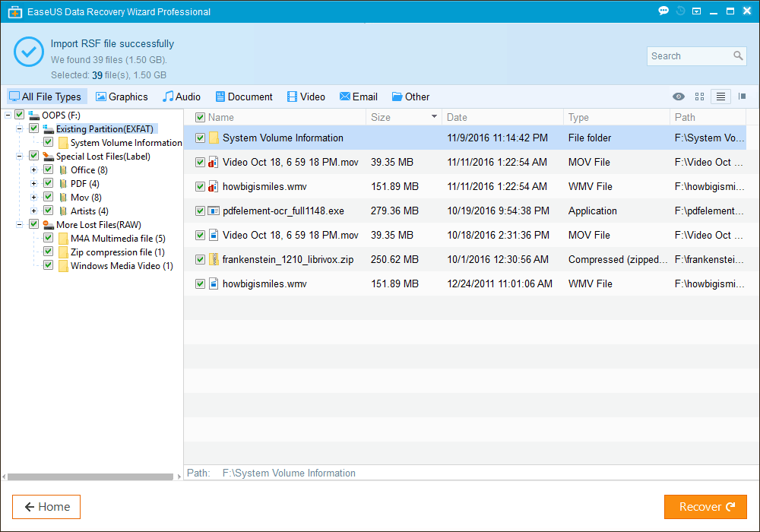Switch to preview pane view
The width and height of the screenshot is (760, 532).
(x=742, y=97)
